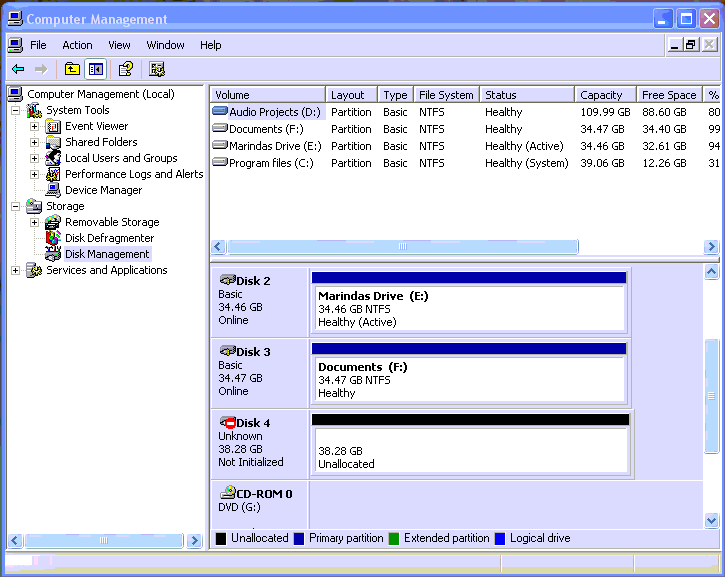This screenshot has width=725, height=577.
Task: Select the 38.28 GB Unallocated block
Action: tap(471, 445)
